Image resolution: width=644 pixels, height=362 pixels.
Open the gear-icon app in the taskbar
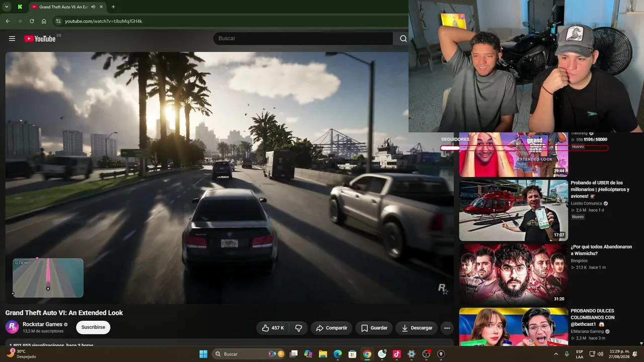pyautogui.click(x=412, y=354)
